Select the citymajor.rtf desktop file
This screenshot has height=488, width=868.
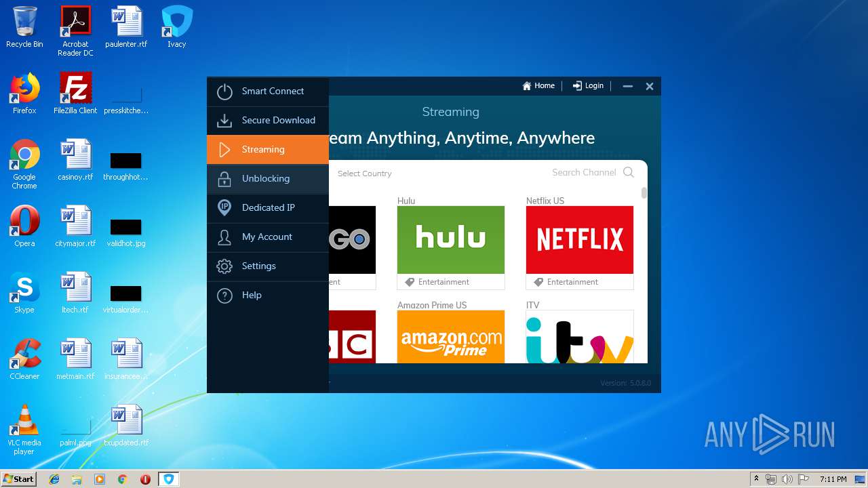(x=75, y=226)
